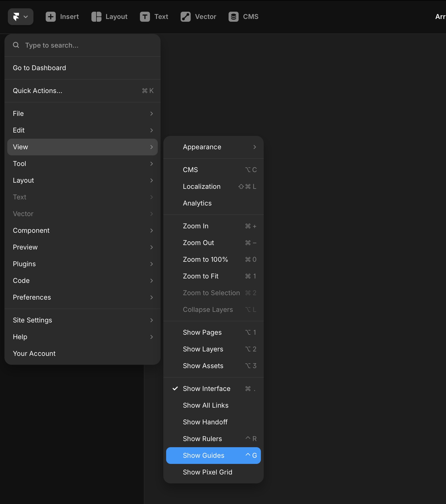Image resolution: width=446 pixels, height=504 pixels.
Task: Click the dropdown chevron beside Framer logo
Action: pyautogui.click(x=26, y=17)
